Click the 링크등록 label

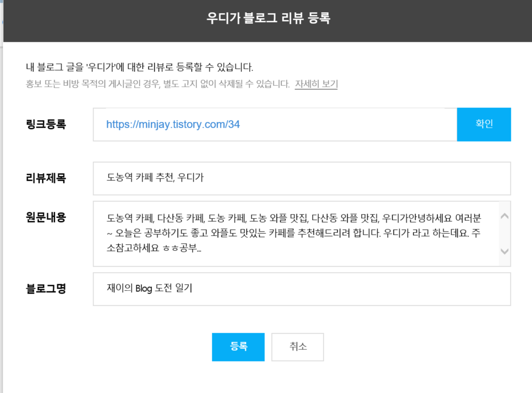click(46, 124)
